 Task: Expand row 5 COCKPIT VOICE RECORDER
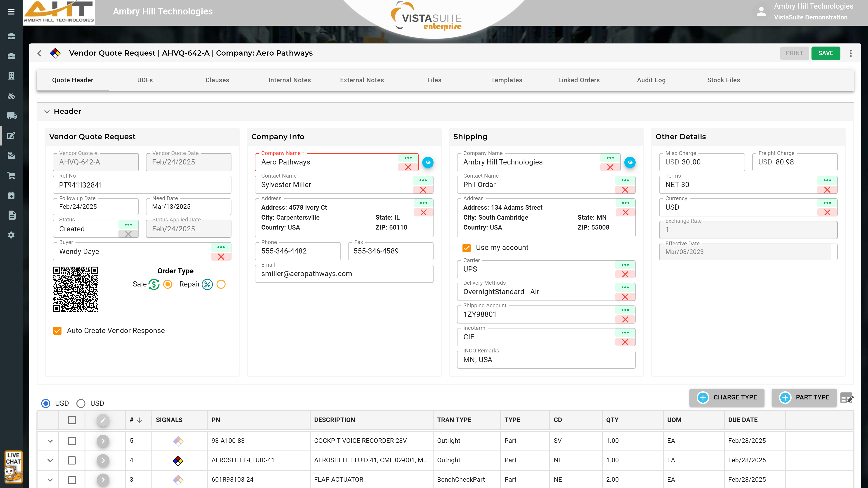click(50, 441)
